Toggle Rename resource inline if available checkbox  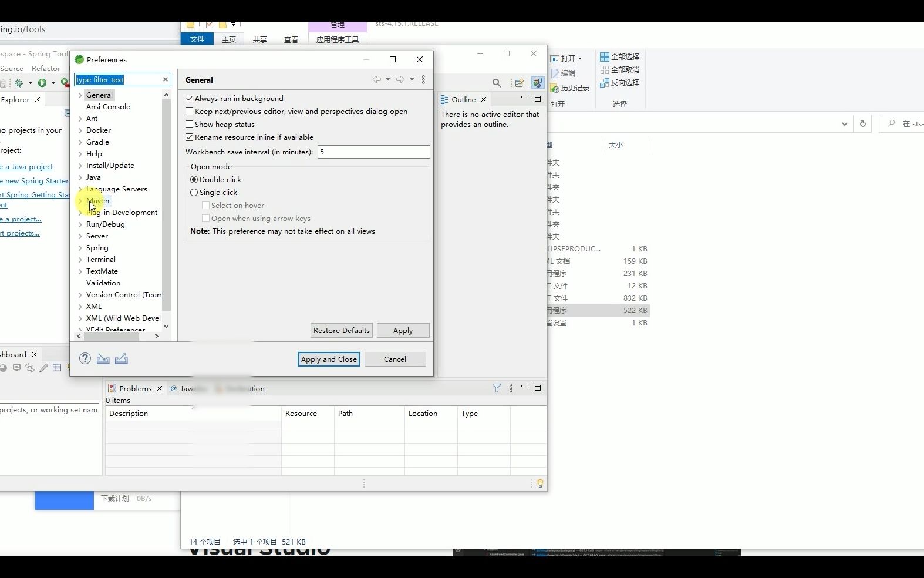(189, 137)
